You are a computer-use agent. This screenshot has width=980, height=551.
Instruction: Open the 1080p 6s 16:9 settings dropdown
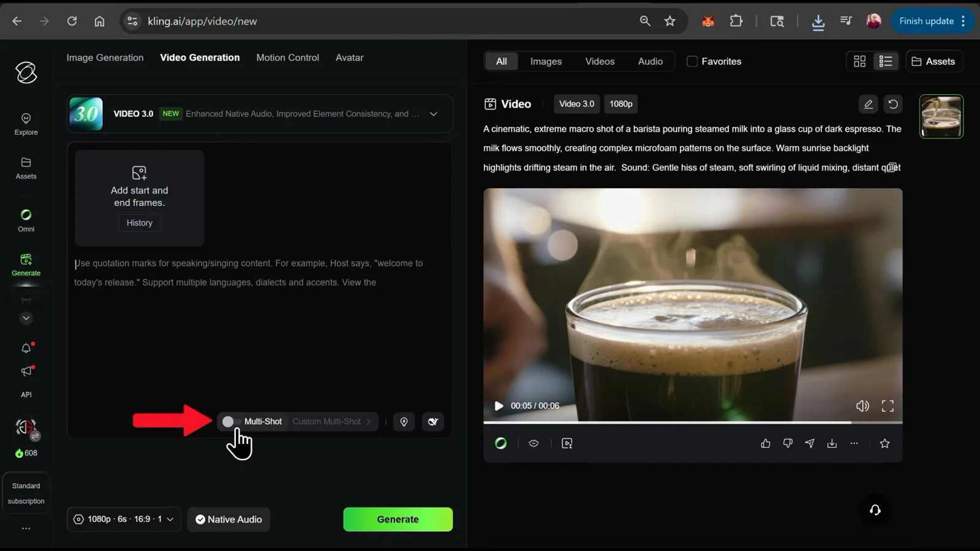(x=124, y=519)
